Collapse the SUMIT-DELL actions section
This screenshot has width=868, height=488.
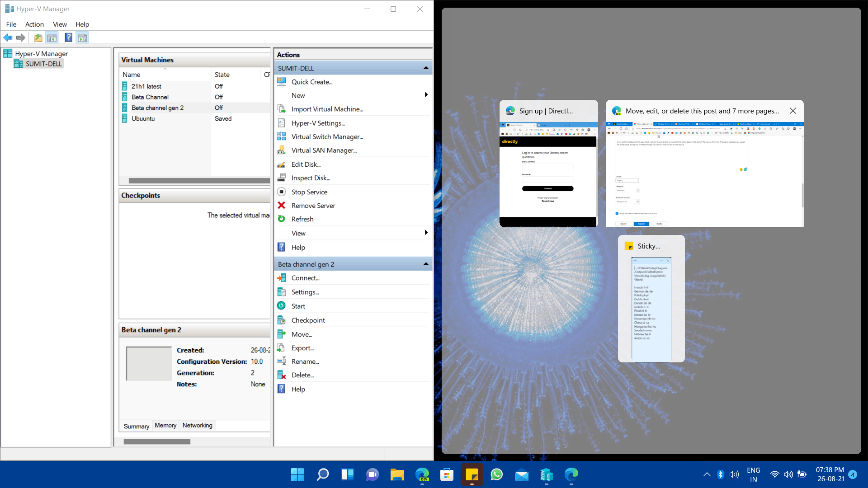pyautogui.click(x=425, y=68)
